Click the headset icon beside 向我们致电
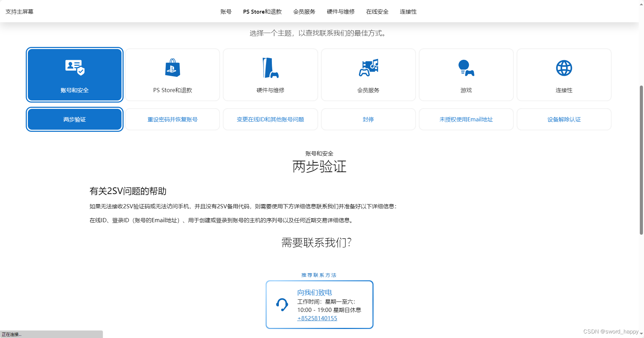The image size is (644, 338). (x=282, y=305)
